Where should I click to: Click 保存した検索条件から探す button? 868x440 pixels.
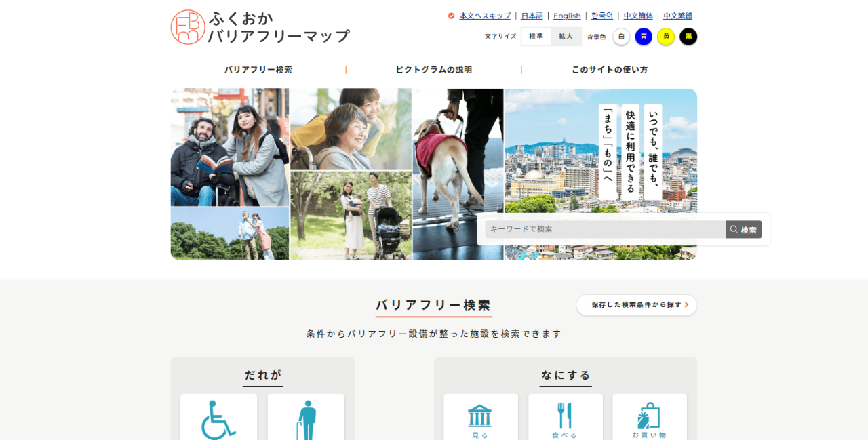[x=637, y=305]
